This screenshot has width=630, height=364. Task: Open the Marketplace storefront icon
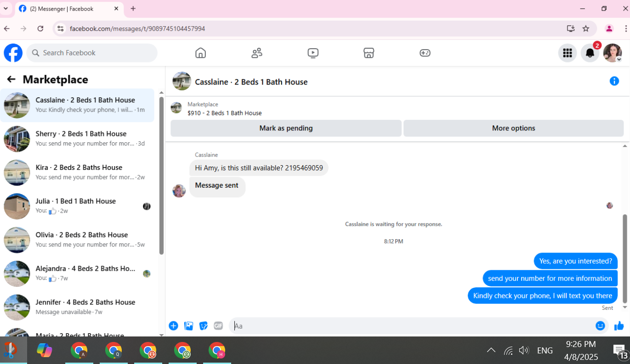click(369, 53)
